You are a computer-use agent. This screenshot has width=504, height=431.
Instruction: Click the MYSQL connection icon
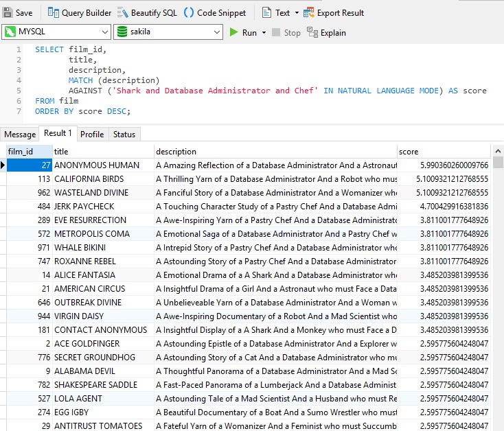coord(10,32)
